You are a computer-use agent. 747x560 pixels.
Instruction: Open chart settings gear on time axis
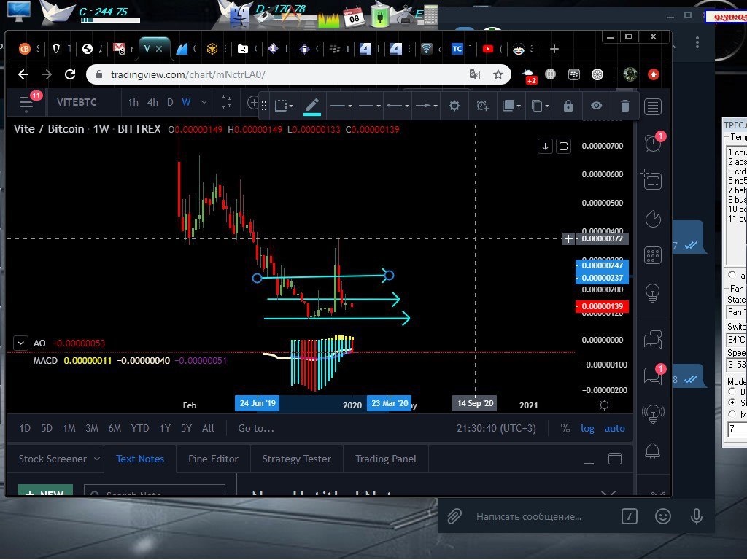pos(604,405)
